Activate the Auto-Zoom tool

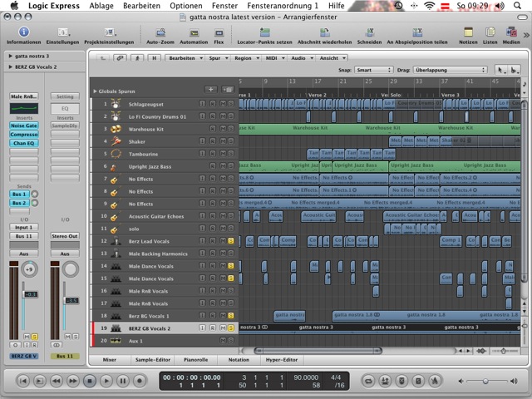pyautogui.click(x=160, y=33)
